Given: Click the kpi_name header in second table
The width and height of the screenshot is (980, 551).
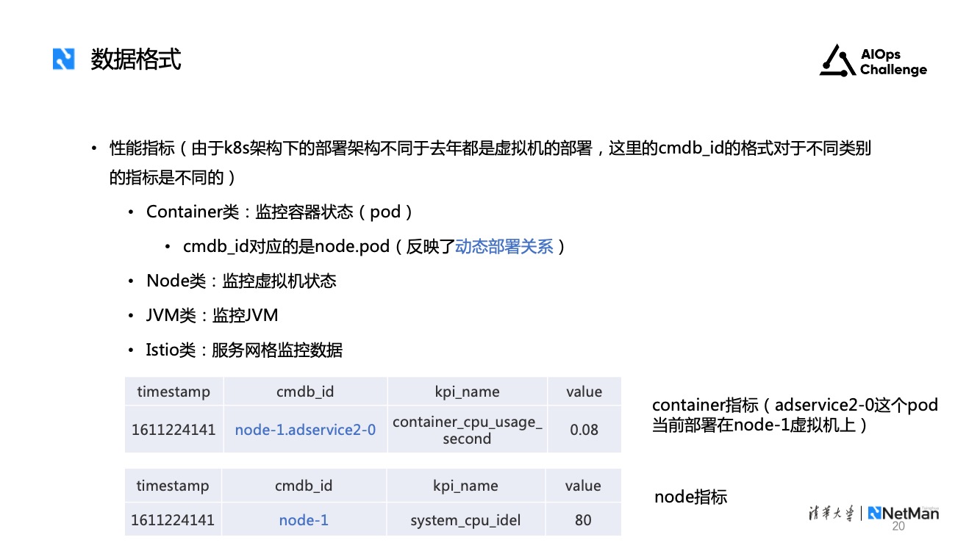Looking at the screenshot, I should click(x=465, y=486).
